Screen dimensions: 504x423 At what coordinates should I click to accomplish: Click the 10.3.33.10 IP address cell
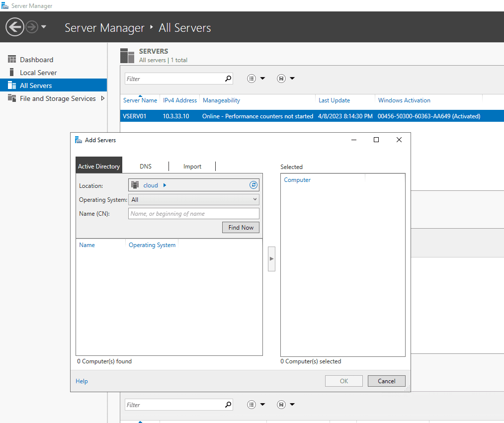pos(176,116)
